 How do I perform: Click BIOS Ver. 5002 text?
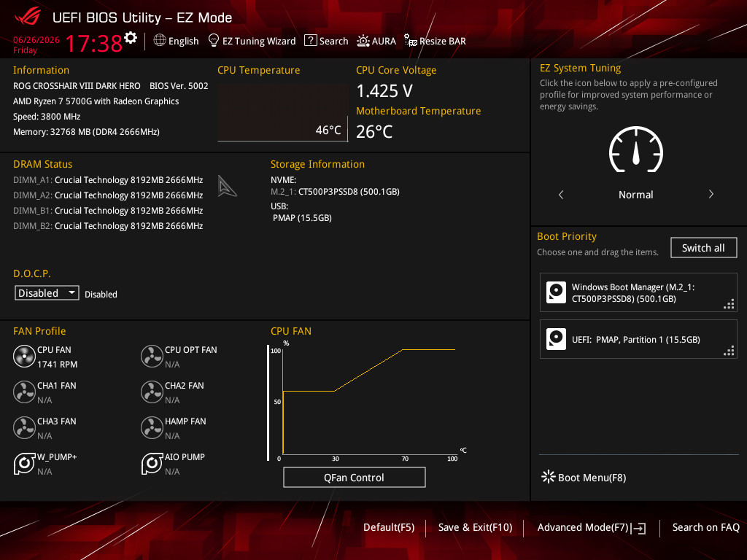coord(179,86)
